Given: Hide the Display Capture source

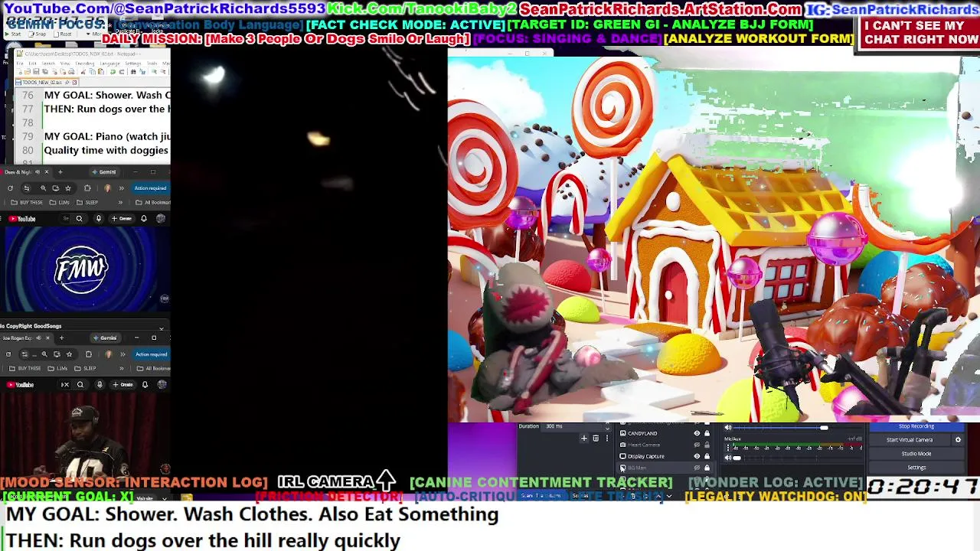Looking at the screenshot, I should pyautogui.click(x=697, y=456).
